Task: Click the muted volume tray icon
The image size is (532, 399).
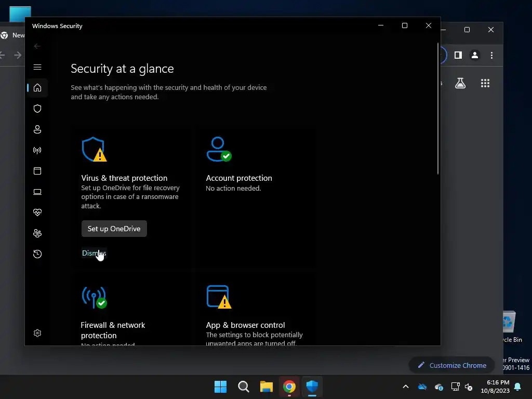Action: (469, 387)
